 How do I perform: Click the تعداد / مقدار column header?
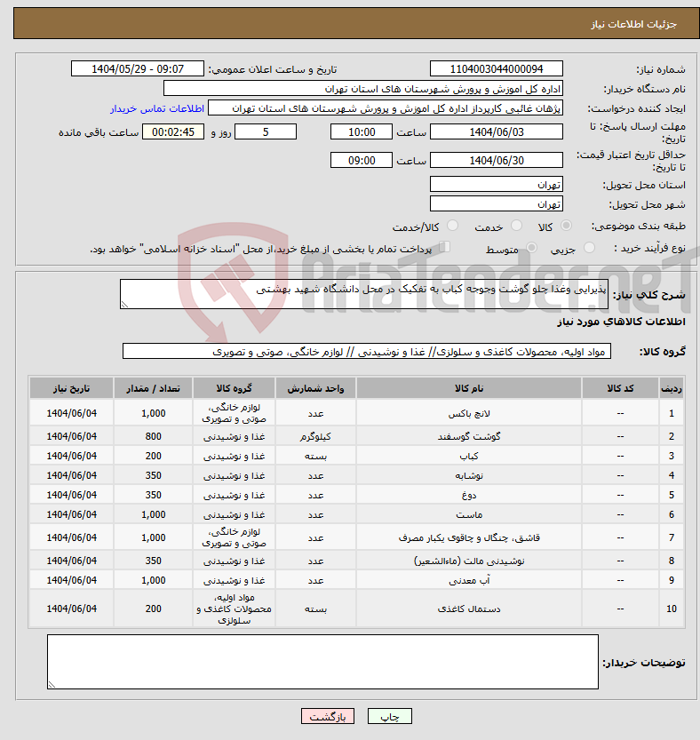[x=153, y=388]
